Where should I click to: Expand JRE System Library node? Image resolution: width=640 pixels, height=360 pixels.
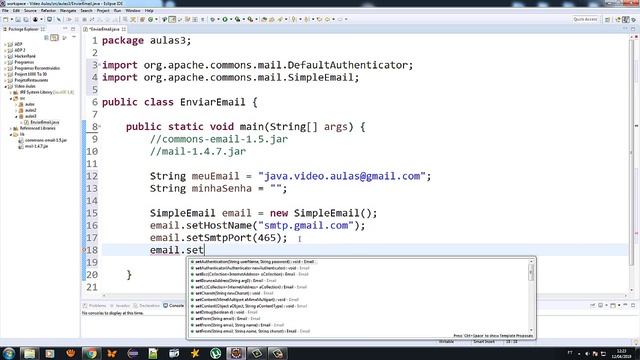11,93
